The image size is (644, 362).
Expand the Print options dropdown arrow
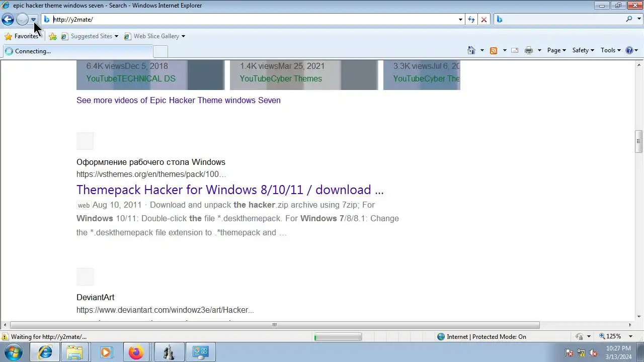[x=539, y=50]
